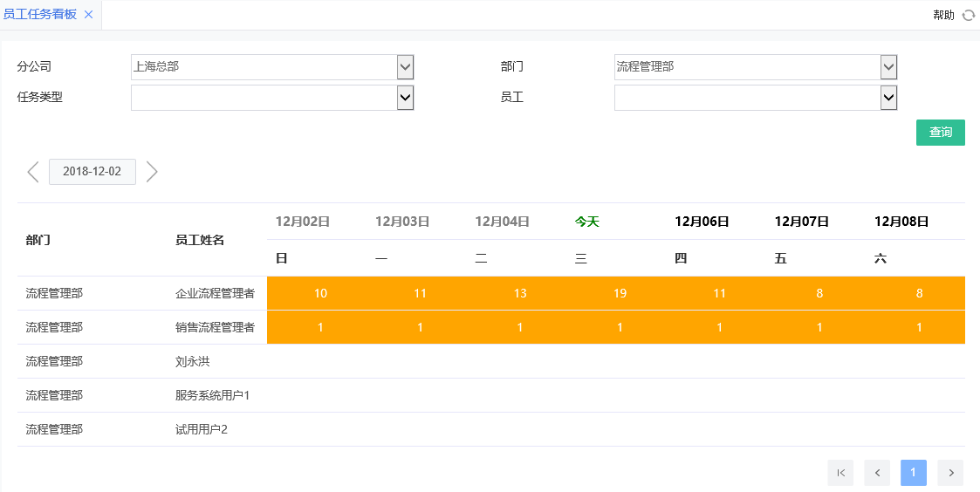Click the refresh icon next to 帮助

pyautogui.click(x=968, y=15)
